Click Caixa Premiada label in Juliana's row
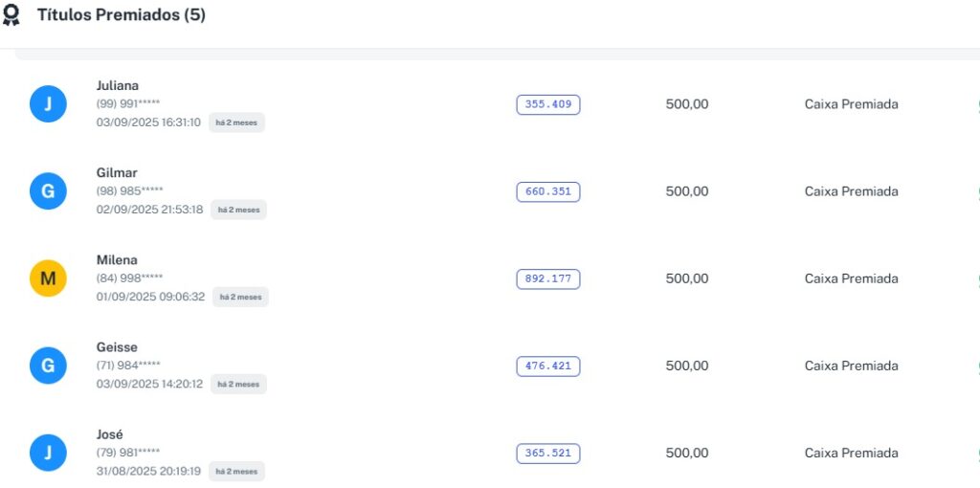The width and height of the screenshot is (980, 488). (851, 104)
